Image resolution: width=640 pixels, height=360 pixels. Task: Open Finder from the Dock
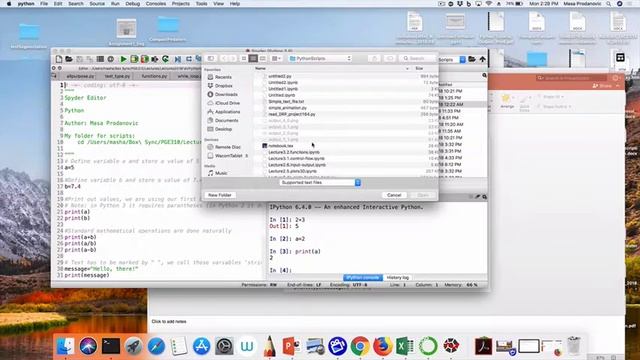pos(65,346)
